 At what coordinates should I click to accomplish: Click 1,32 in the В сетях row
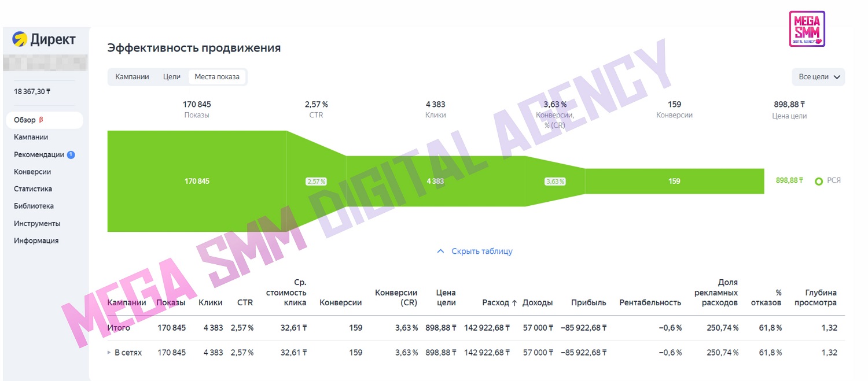[829, 353]
